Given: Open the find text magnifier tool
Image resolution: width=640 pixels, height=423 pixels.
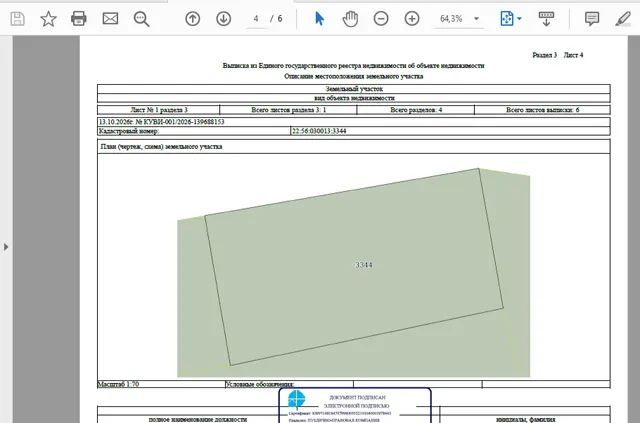Looking at the screenshot, I should [141, 19].
